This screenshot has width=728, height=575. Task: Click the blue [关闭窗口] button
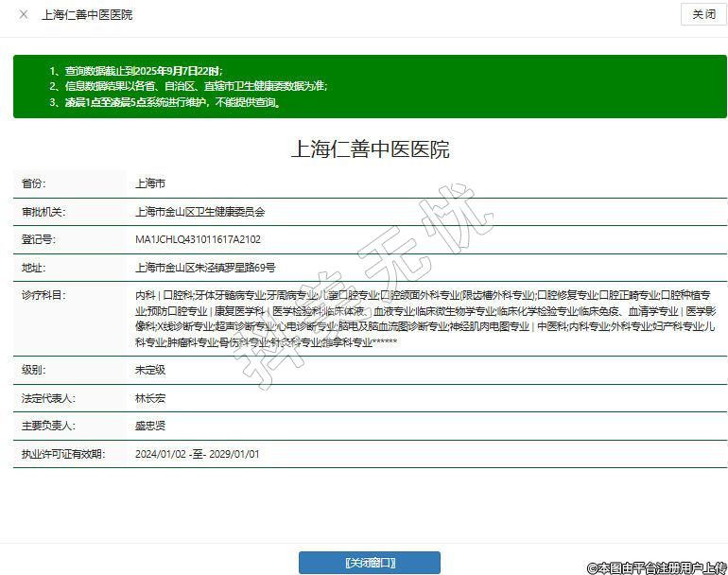click(369, 563)
